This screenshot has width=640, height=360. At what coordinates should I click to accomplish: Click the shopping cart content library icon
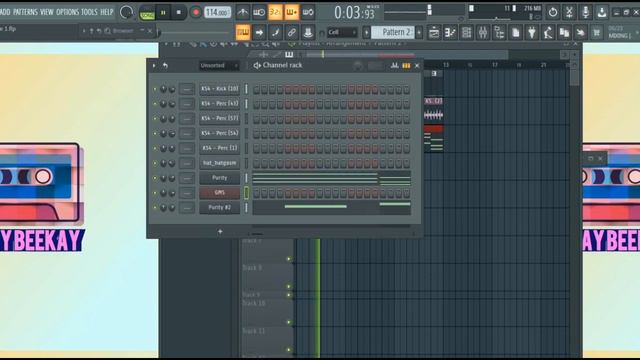coord(597,32)
